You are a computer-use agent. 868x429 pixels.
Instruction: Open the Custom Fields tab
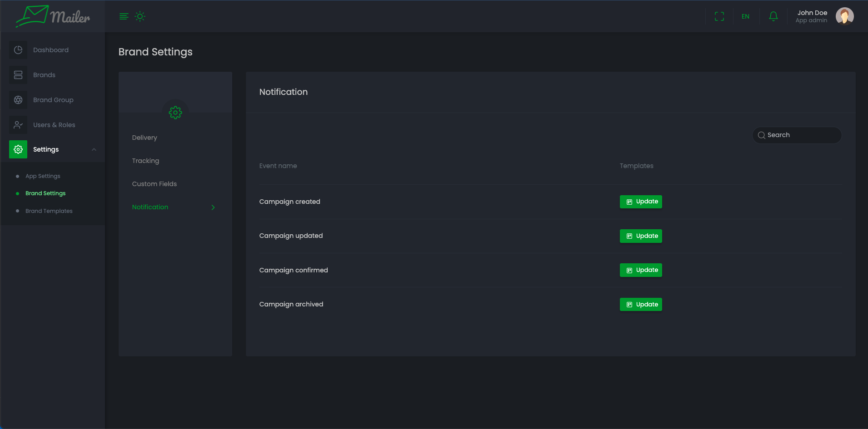tap(154, 184)
